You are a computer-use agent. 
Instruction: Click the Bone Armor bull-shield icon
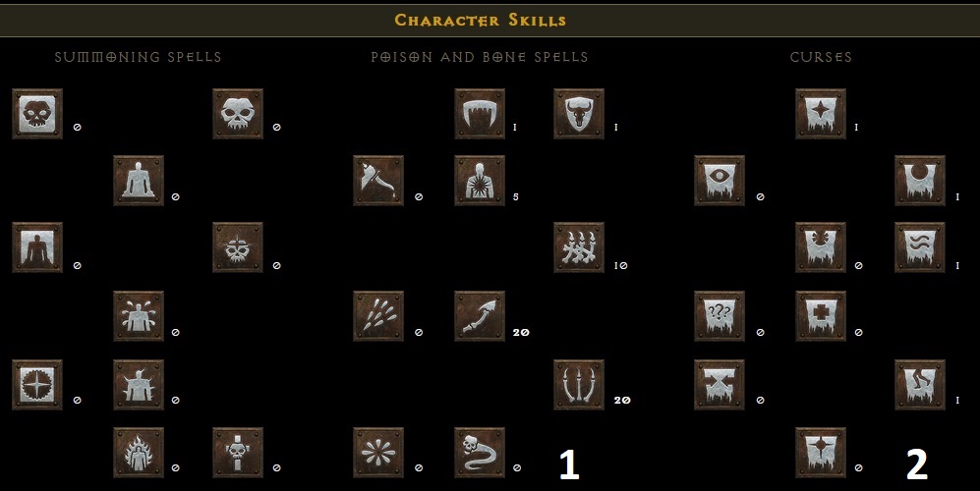[x=579, y=114]
